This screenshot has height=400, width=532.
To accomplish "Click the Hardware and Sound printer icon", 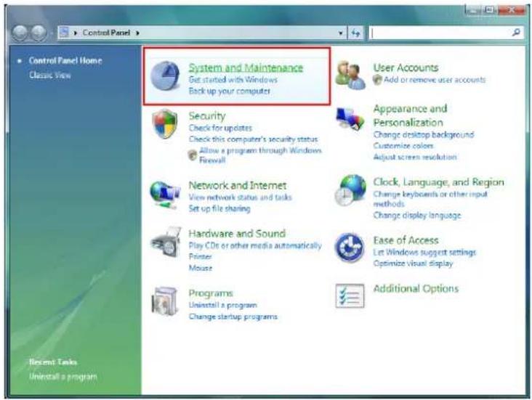I will pyautogui.click(x=166, y=242).
